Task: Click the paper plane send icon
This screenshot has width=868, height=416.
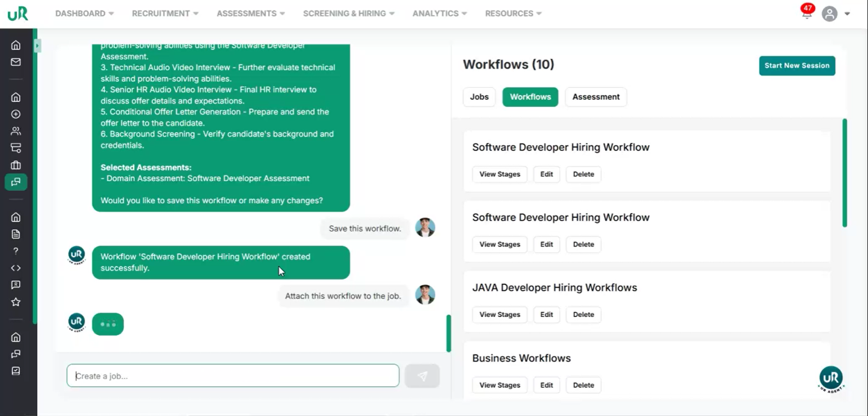Action: (x=422, y=376)
